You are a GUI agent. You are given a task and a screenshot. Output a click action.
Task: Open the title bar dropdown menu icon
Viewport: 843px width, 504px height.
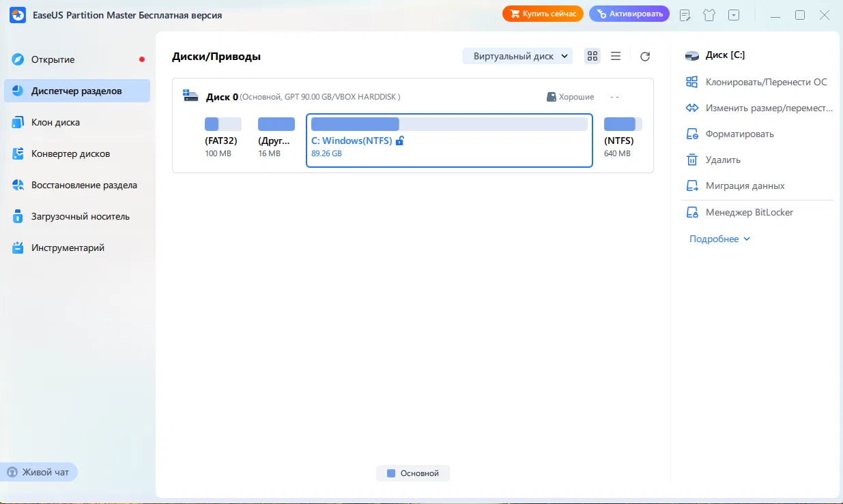[734, 14]
